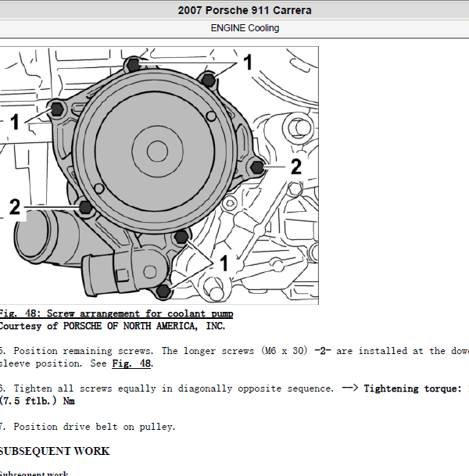Click the 'Position drive belt on pulley.' step

coord(95,427)
